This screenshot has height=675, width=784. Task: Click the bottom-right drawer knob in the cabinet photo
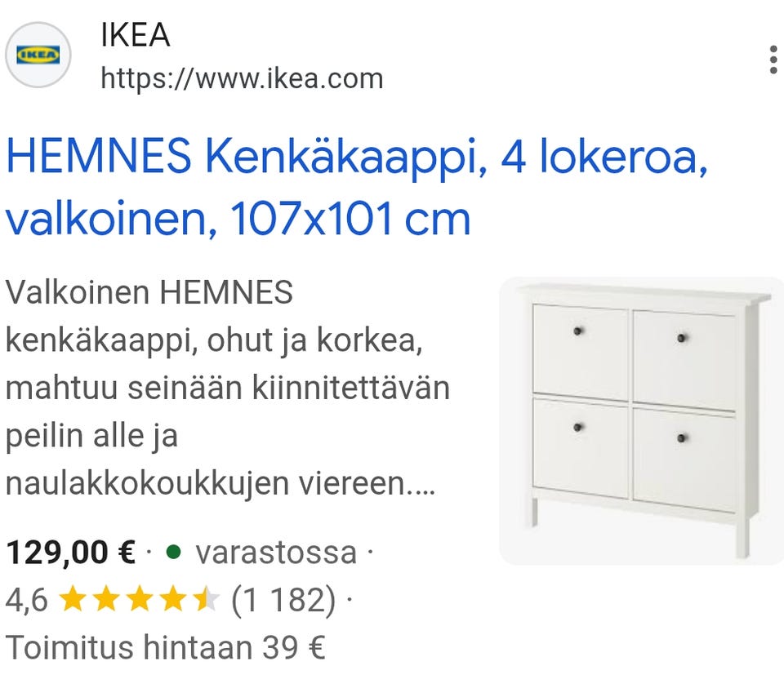tap(681, 438)
